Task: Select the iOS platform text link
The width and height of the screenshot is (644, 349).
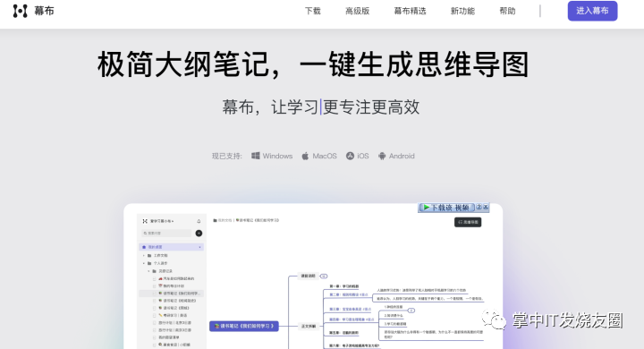Action: pyautogui.click(x=363, y=156)
